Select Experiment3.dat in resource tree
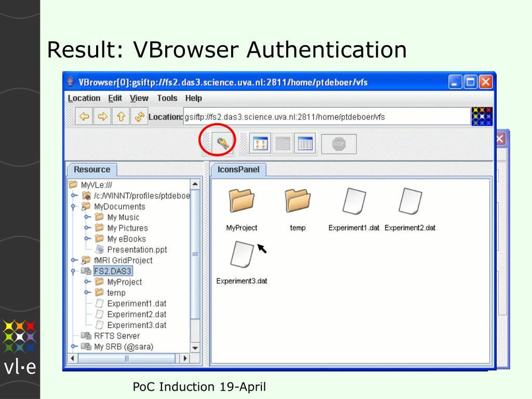532x399 pixels. point(137,325)
